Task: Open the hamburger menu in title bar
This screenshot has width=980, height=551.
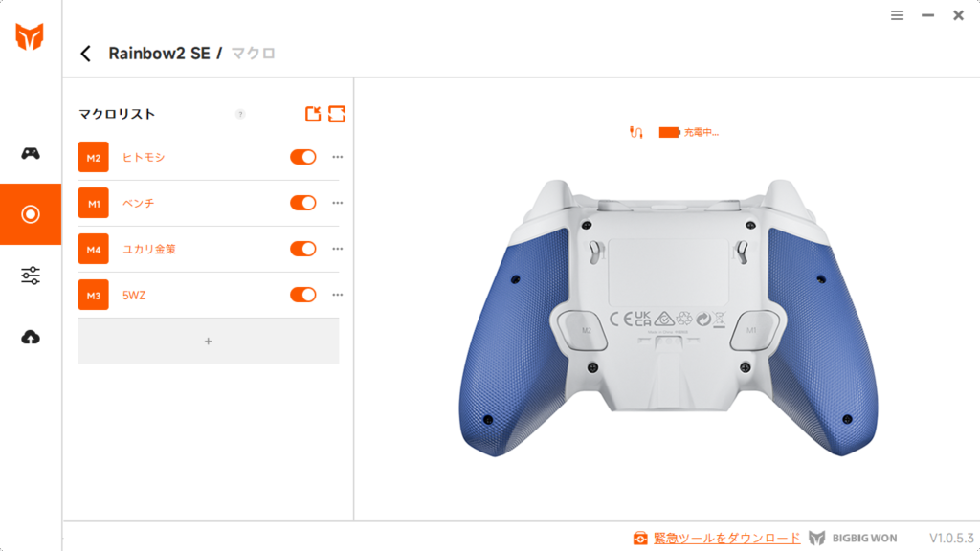Action: [897, 15]
